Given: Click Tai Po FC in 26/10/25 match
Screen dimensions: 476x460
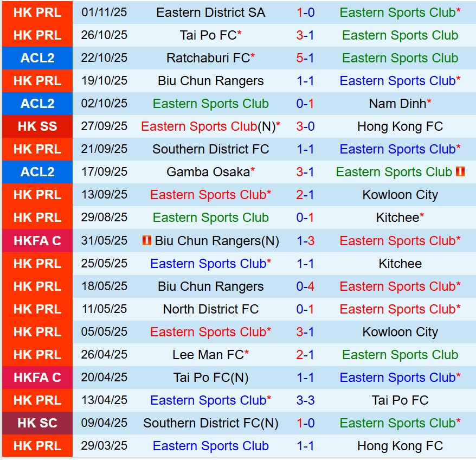Looking at the screenshot, I should 208,35.
